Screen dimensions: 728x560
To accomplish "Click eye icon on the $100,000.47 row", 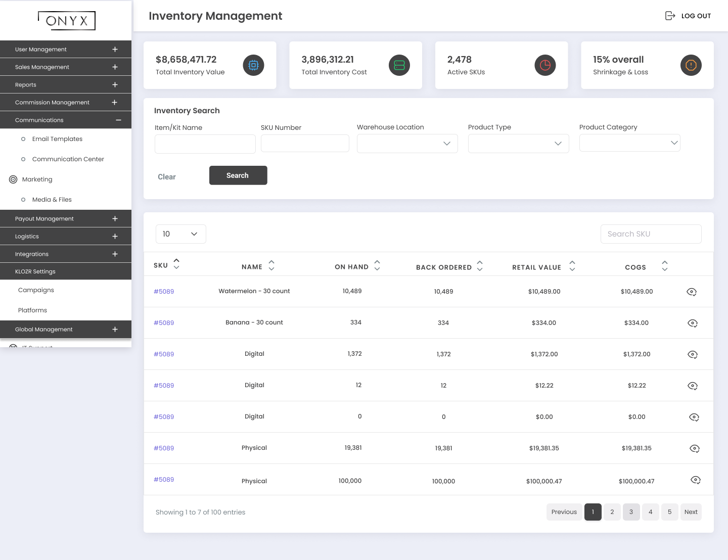I will (x=695, y=480).
